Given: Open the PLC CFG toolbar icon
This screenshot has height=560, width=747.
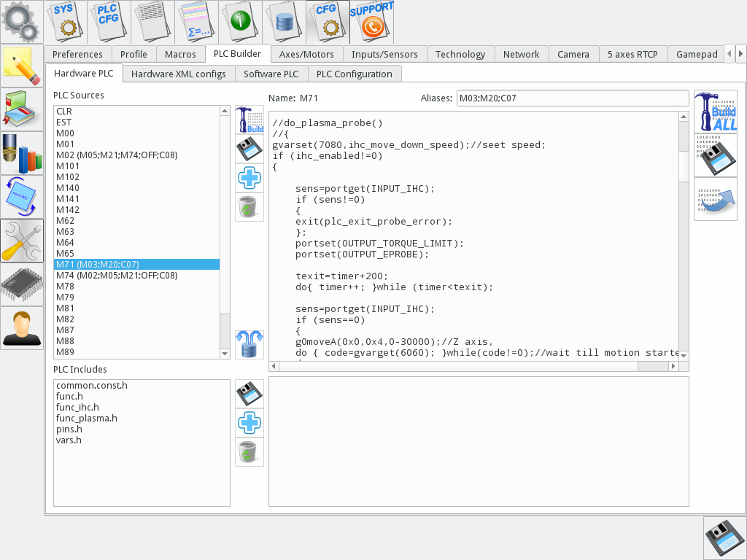Looking at the screenshot, I should click(x=109, y=21).
